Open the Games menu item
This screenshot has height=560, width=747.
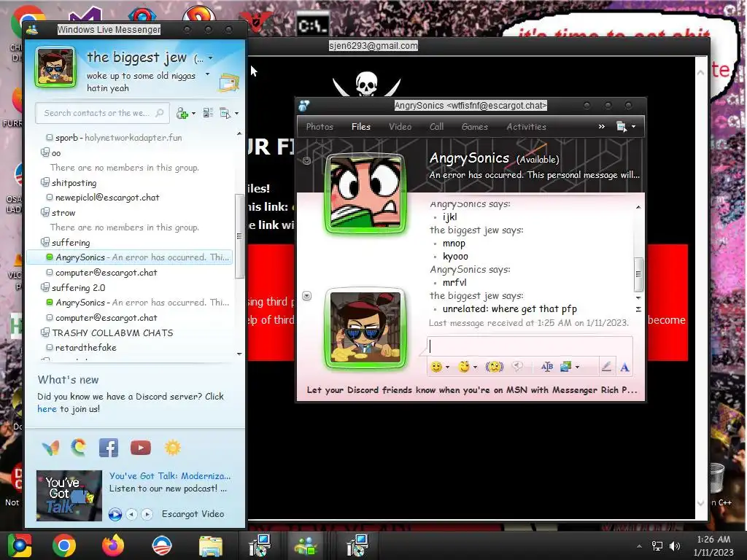click(474, 127)
